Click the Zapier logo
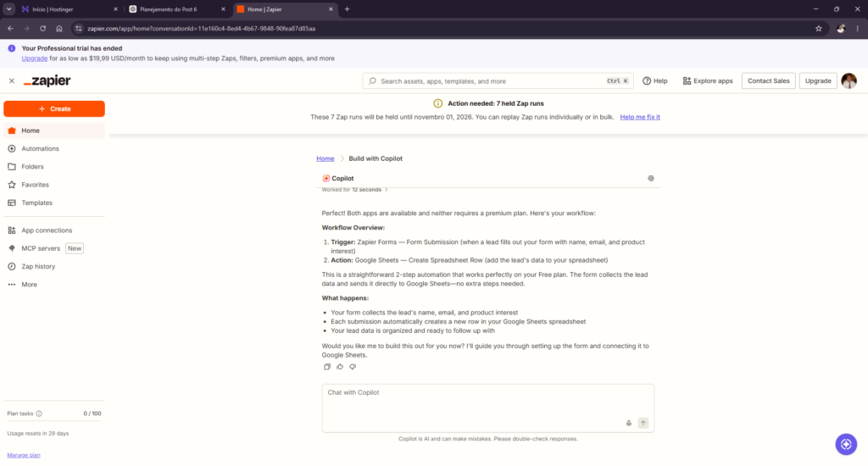The width and height of the screenshot is (868, 466). point(47,80)
